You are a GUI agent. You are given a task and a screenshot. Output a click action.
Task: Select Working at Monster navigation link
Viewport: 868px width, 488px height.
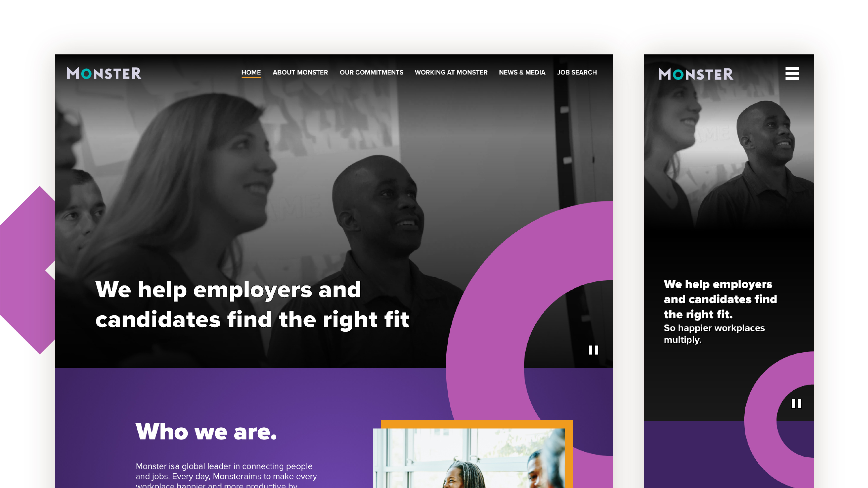[451, 72]
